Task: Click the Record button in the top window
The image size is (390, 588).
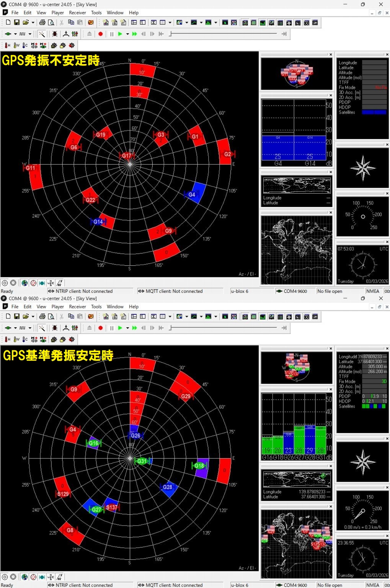Action: pyautogui.click(x=101, y=34)
